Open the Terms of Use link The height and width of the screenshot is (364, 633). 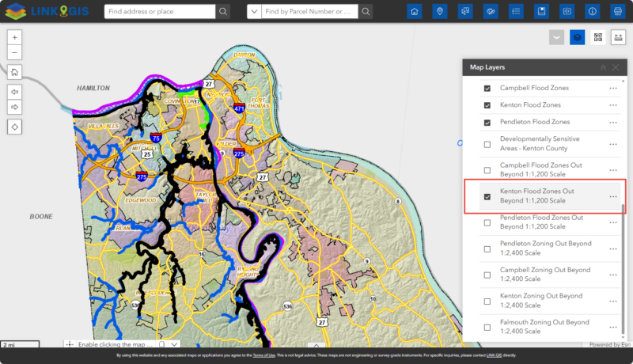pyautogui.click(x=263, y=355)
